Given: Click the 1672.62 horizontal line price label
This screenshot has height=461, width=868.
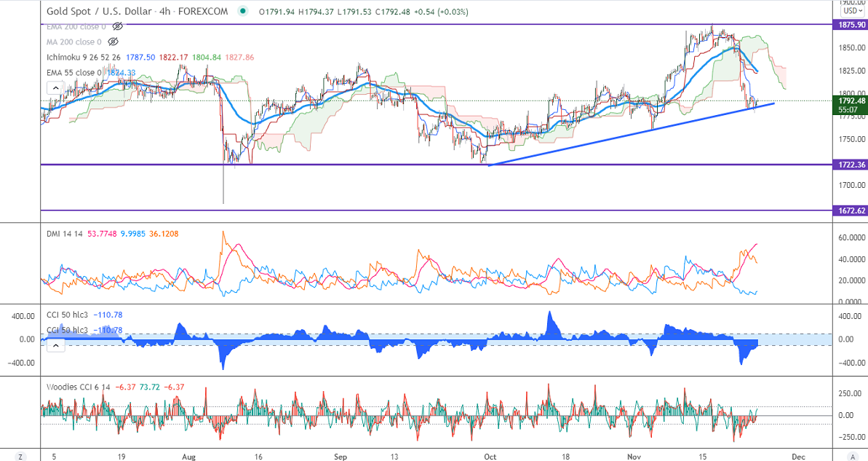Looking at the screenshot, I should click(851, 210).
